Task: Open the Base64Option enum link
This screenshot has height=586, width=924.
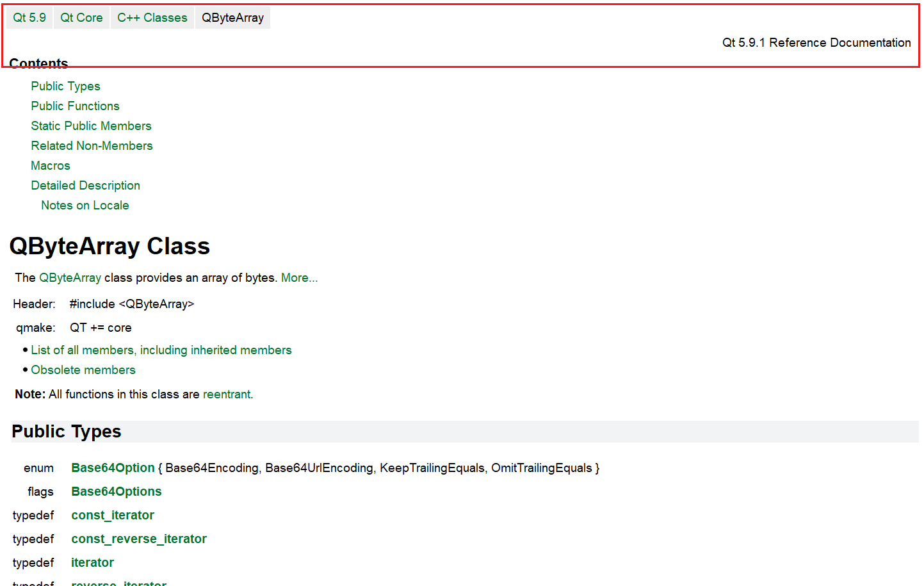Action: (x=113, y=468)
